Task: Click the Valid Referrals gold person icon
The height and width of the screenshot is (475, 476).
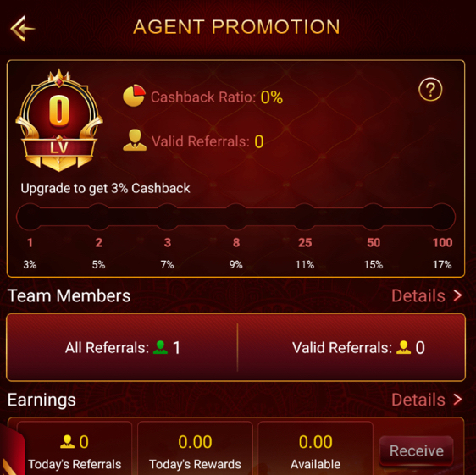Action: tap(135, 141)
